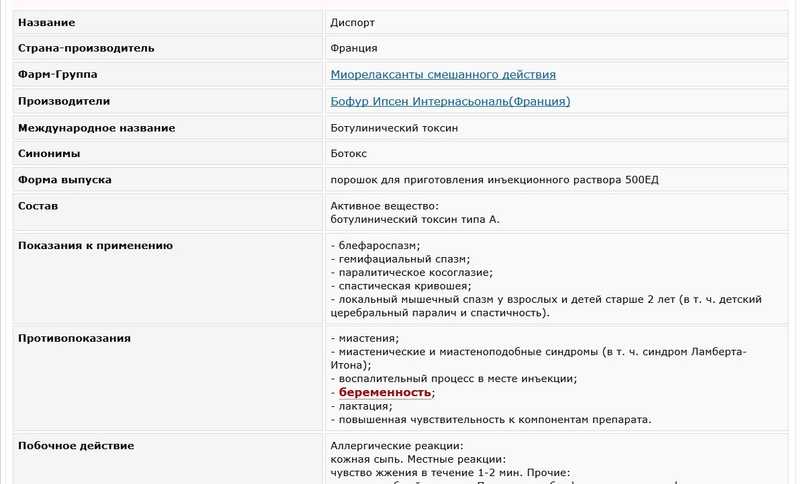Click the highlighted беременность link
The width and height of the screenshot is (800, 484).
tap(385, 392)
